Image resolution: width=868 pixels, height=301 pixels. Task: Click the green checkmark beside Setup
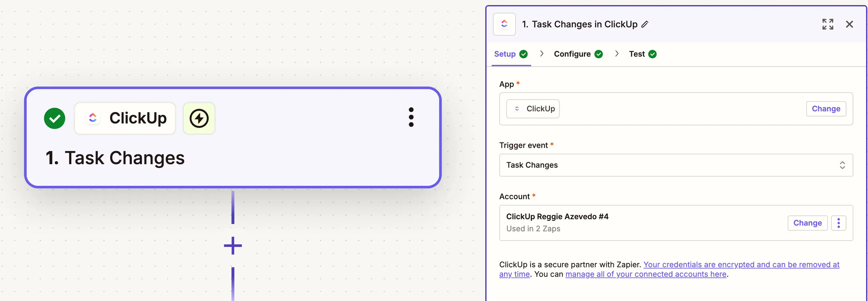(523, 54)
